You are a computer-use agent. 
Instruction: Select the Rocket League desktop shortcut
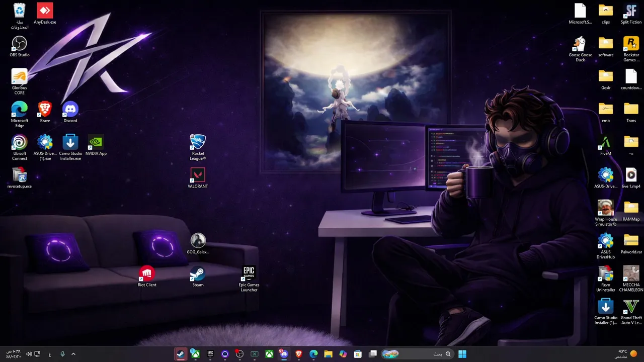click(x=198, y=147)
